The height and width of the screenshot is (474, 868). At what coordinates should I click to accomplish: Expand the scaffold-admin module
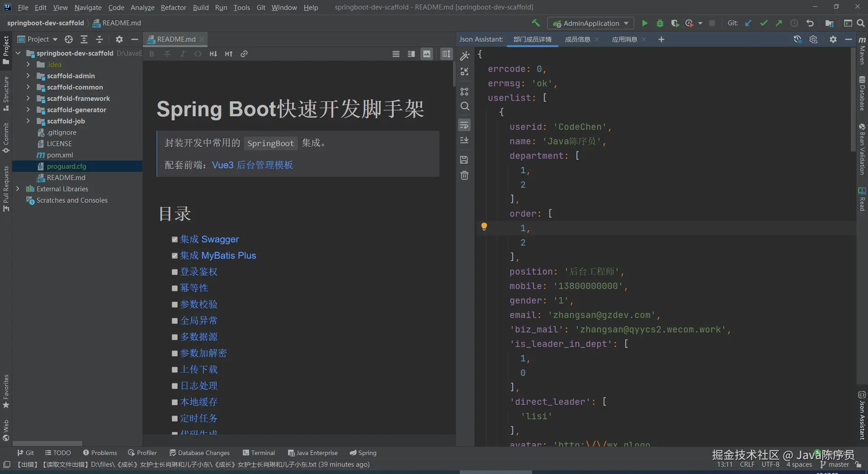(x=28, y=76)
